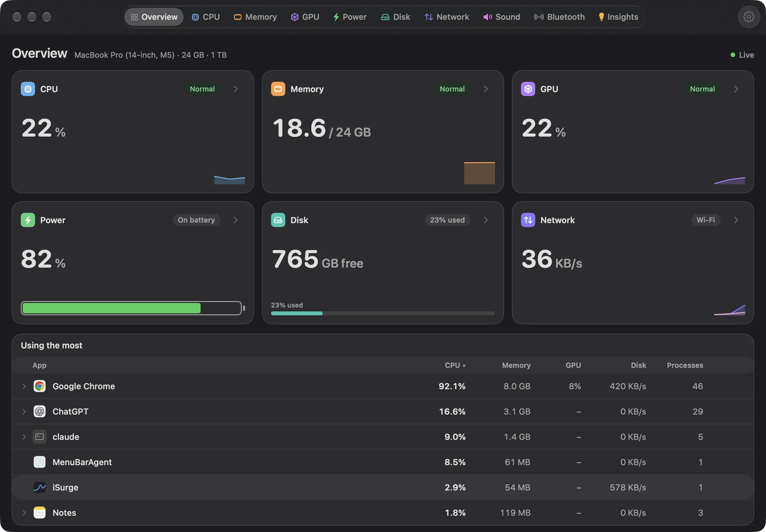The height and width of the screenshot is (532, 766).
Task: Click the CPU mini usage graph
Action: point(229,180)
